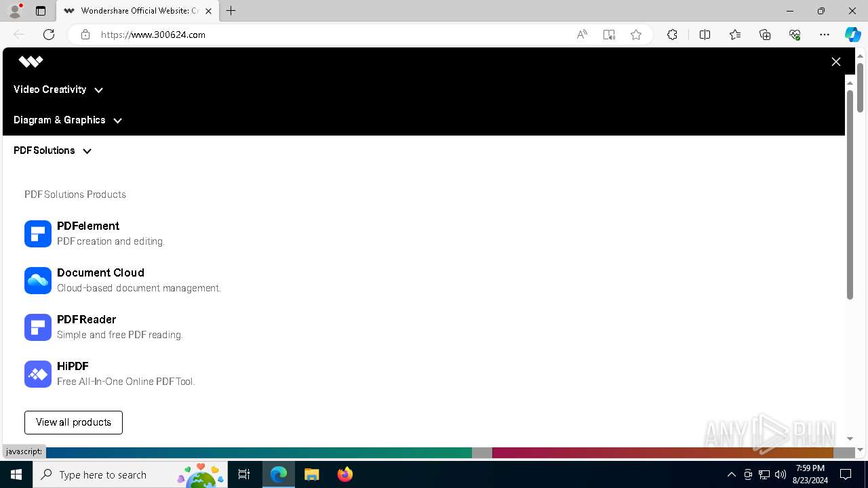
Task: Open the Collections panel
Action: 765,35
